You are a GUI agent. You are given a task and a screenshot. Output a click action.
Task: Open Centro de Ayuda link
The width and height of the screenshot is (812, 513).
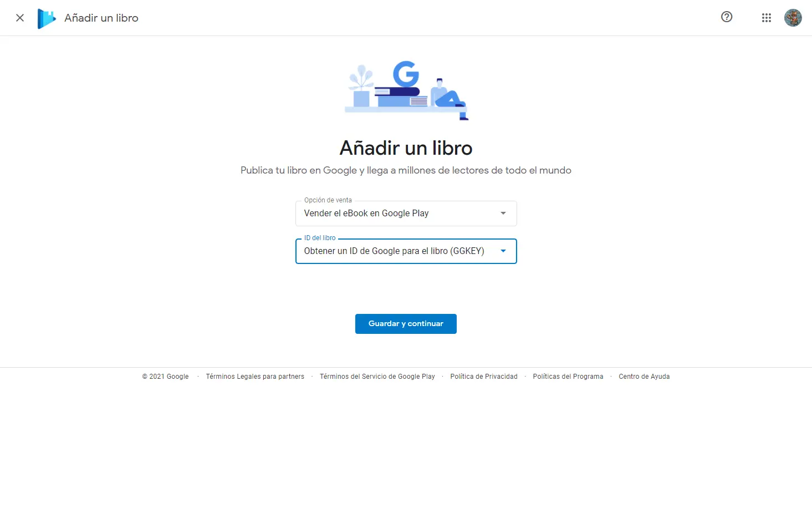click(x=644, y=377)
